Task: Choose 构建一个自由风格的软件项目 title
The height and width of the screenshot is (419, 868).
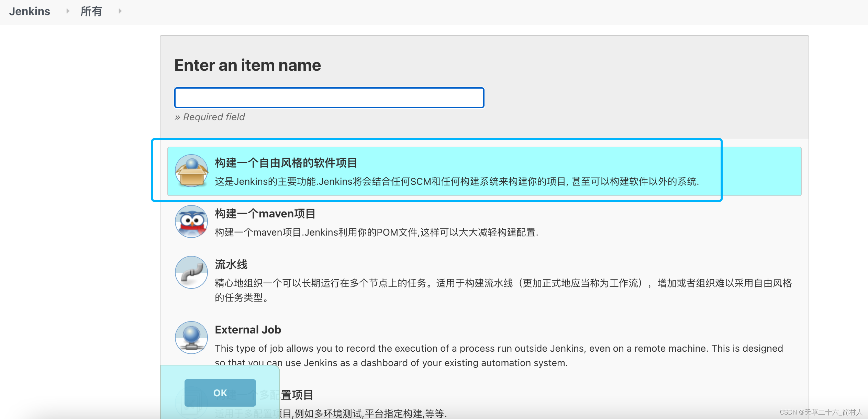Action: point(286,163)
